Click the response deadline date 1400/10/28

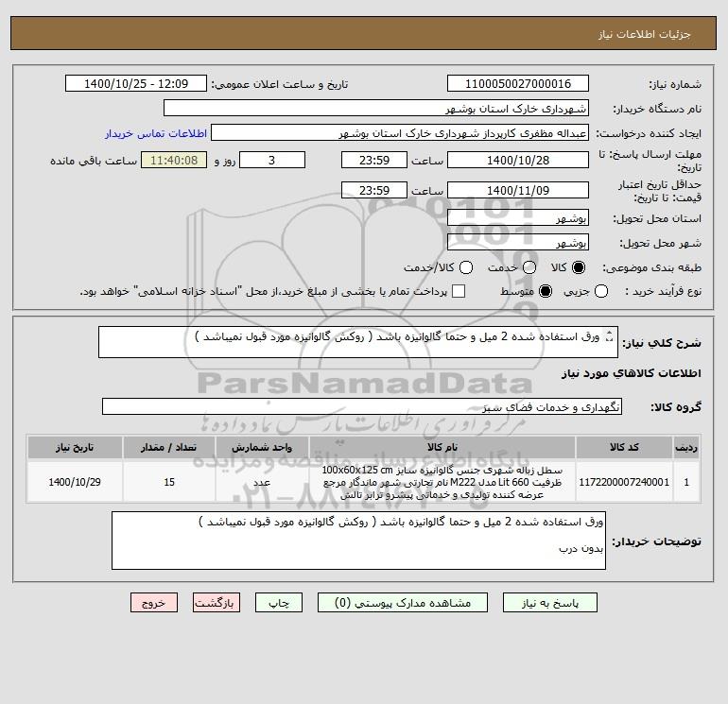(518, 160)
